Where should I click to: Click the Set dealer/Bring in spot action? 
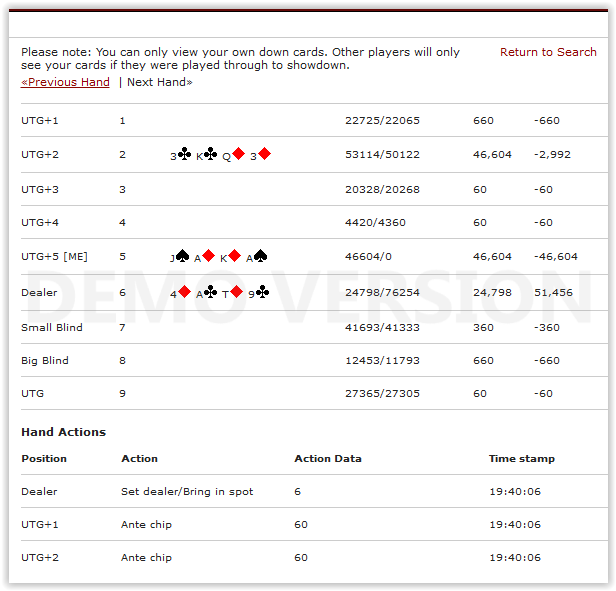coord(187,492)
